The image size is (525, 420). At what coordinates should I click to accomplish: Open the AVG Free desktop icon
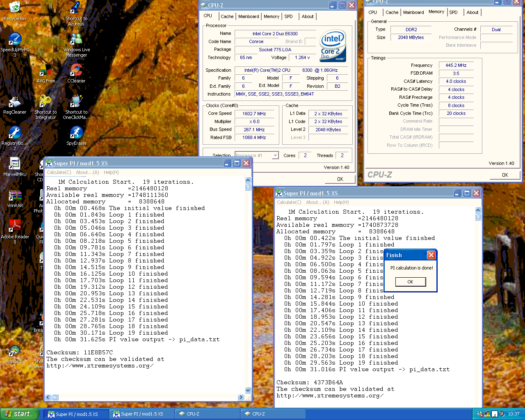46,71
